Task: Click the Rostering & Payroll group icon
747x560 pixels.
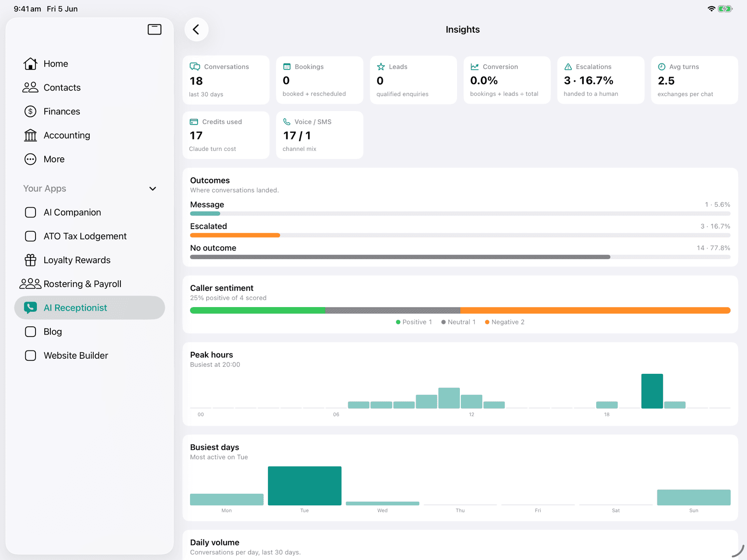Action: point(30,284)
